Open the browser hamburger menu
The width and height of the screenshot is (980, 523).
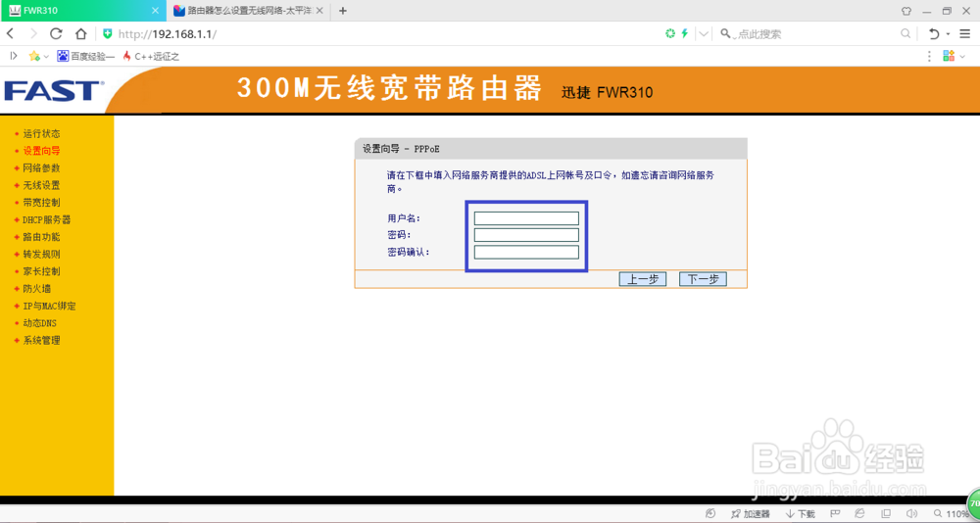[965, 33]
